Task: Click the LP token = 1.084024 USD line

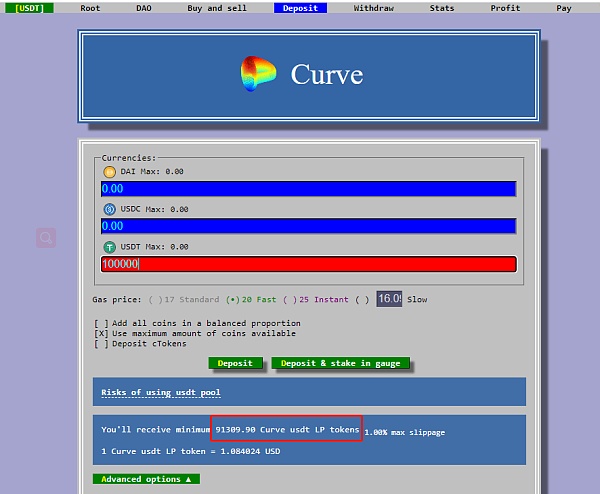Action: pyautogui.click(x=191, y=452)
